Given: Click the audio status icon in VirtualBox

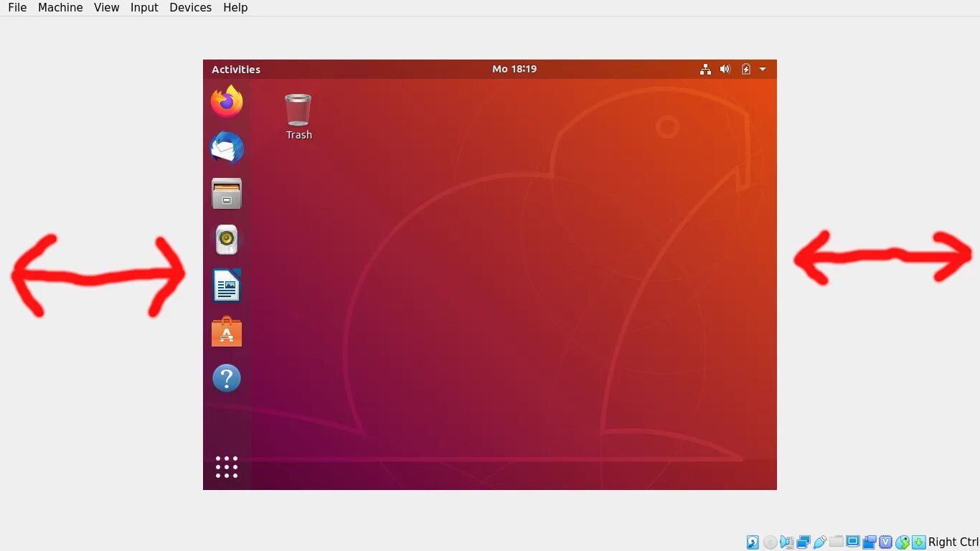Looking at the screenshot, I should (x=787, y=542).
